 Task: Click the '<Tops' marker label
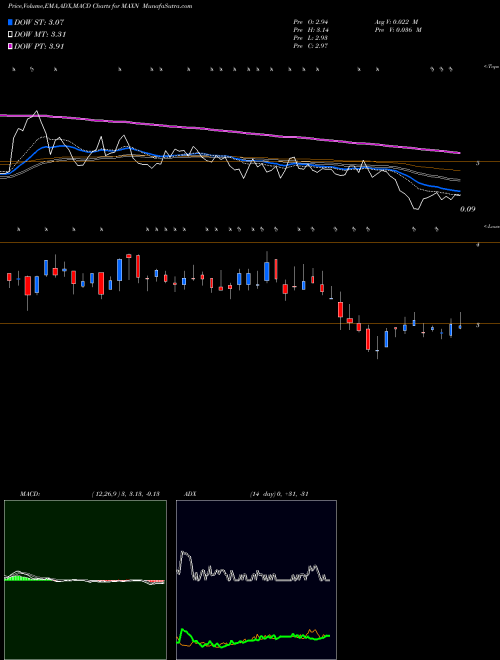tap(491, 67)
